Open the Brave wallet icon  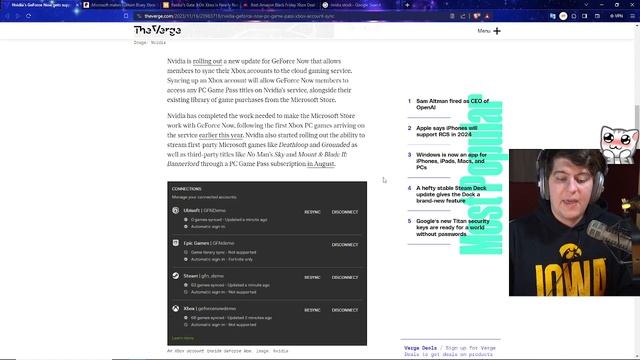(x=597, y=16)
